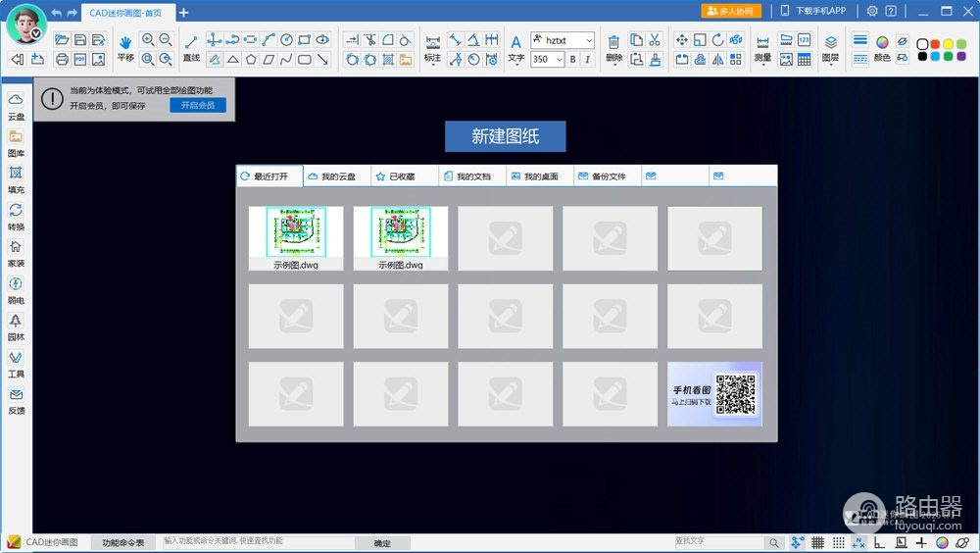The width and height of the screenshot is (980, 553).
Task: Switch to the 最近打开 tab
Action: pyautogui.click(x=269, y=176)
